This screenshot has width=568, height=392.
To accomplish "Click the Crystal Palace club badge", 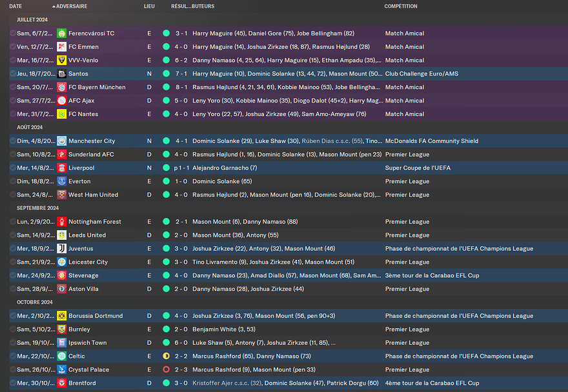I will (61, 370).
